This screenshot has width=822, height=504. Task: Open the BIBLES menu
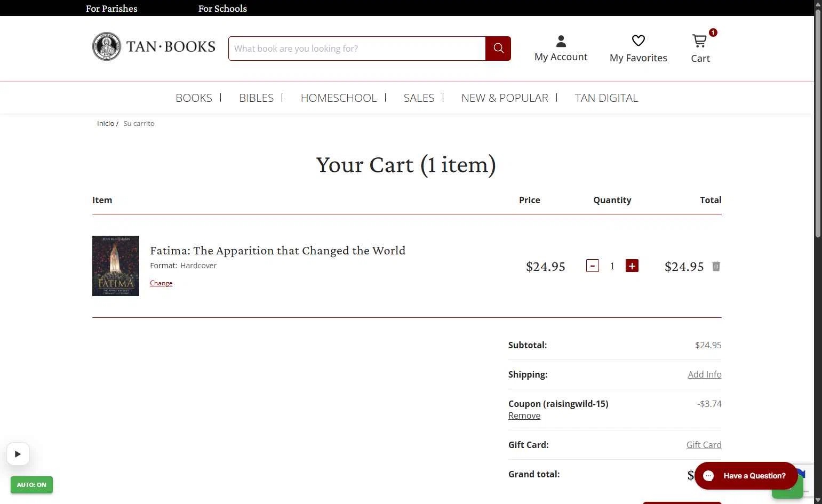(256, 98)
